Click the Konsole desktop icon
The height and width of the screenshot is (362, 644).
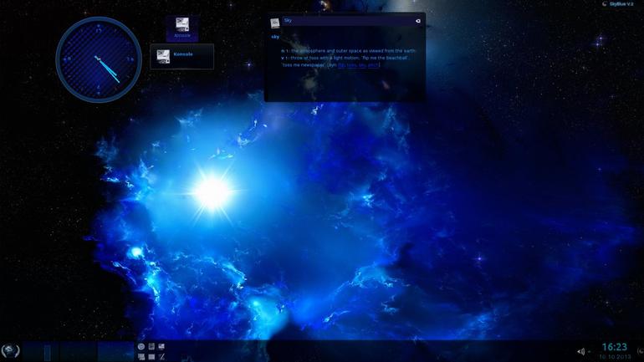coord(182,28)
